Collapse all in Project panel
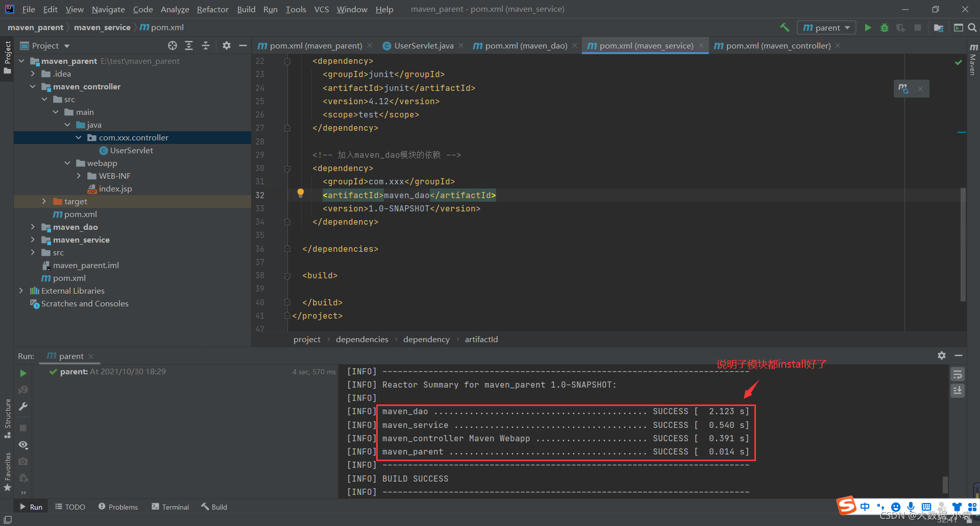This screenshot has height=526, width=980. click(x=206, y=46)
